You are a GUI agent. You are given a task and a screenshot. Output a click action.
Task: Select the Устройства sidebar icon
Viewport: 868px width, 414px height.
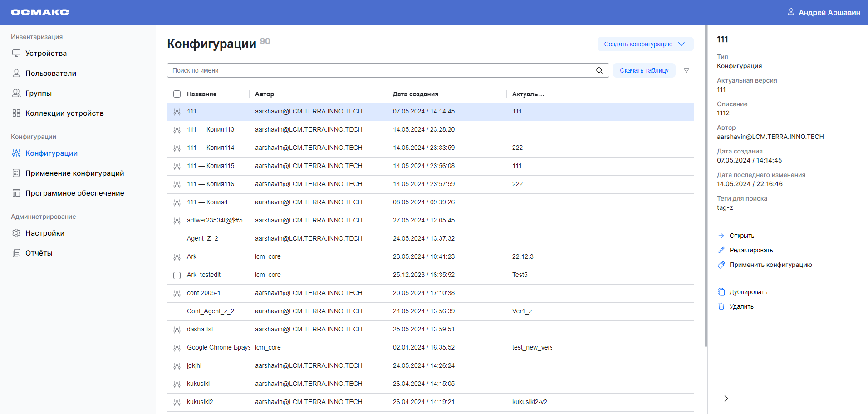[x=16, y=53]
